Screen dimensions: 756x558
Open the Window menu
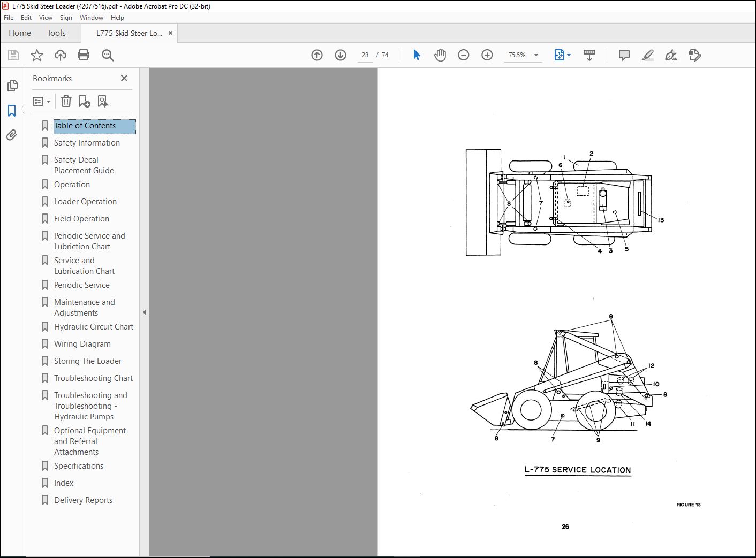click(x=92, y=18)
